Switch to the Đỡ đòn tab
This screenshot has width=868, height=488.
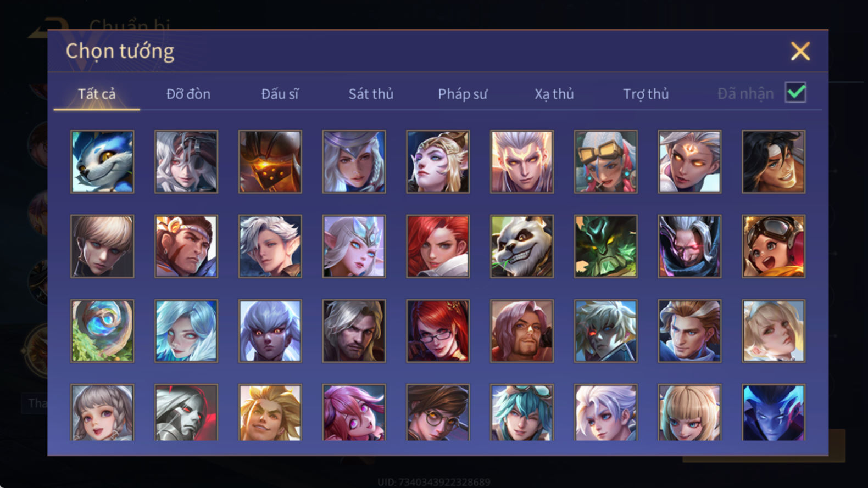(188, 94)
